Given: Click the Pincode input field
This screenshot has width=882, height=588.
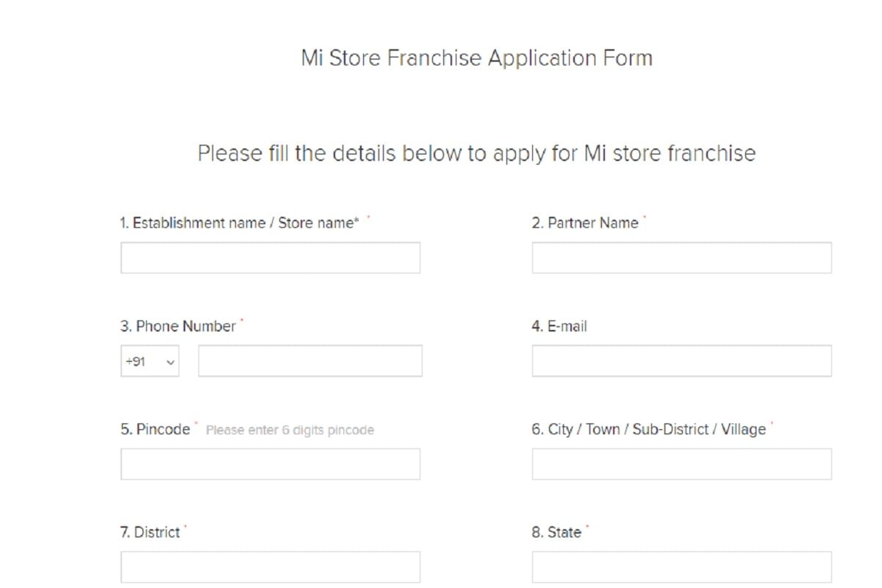Looking at the screenshot, I should pyautogui.click(x=270, y=463).
